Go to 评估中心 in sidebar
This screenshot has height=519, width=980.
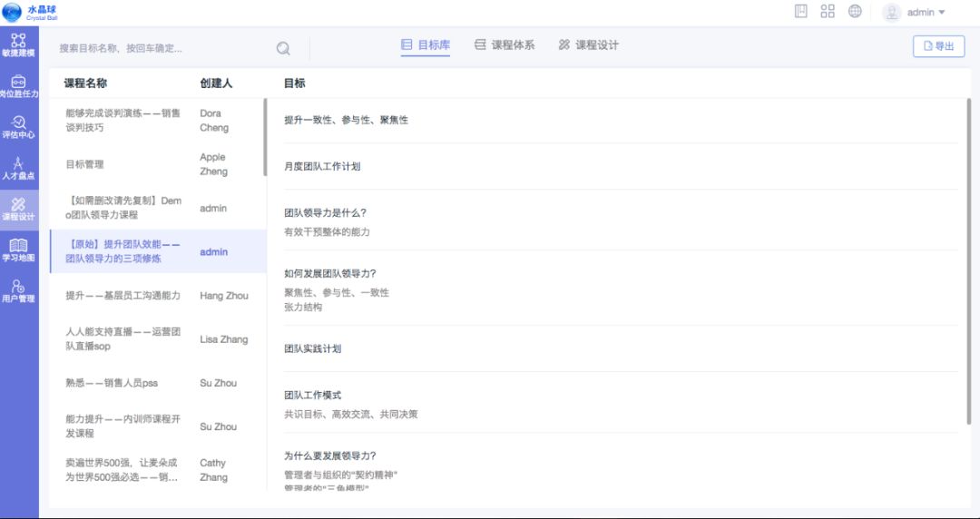click(x=18, y=127)
